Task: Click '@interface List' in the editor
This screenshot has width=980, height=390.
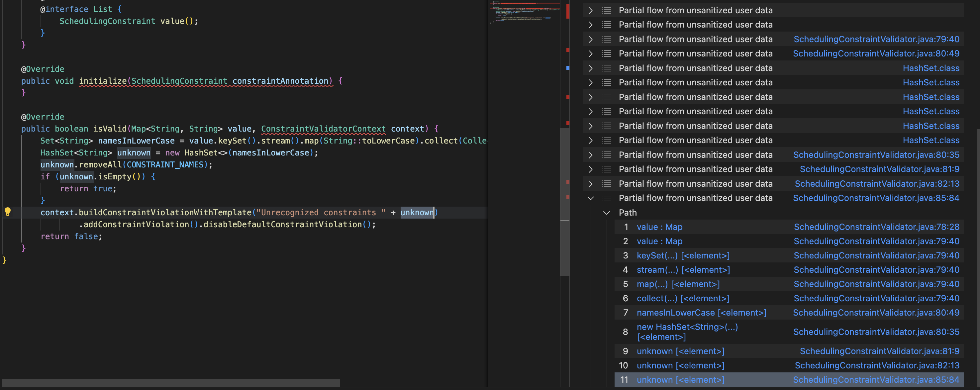Action: click(x=76, y=9)
